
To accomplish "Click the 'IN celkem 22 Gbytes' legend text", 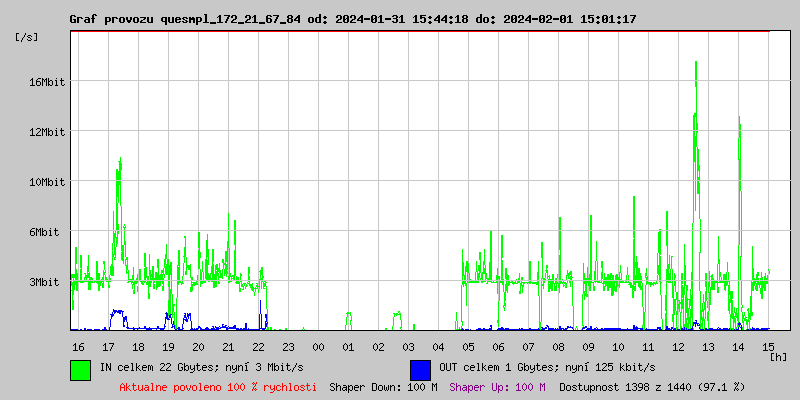I will click(201, 368).
